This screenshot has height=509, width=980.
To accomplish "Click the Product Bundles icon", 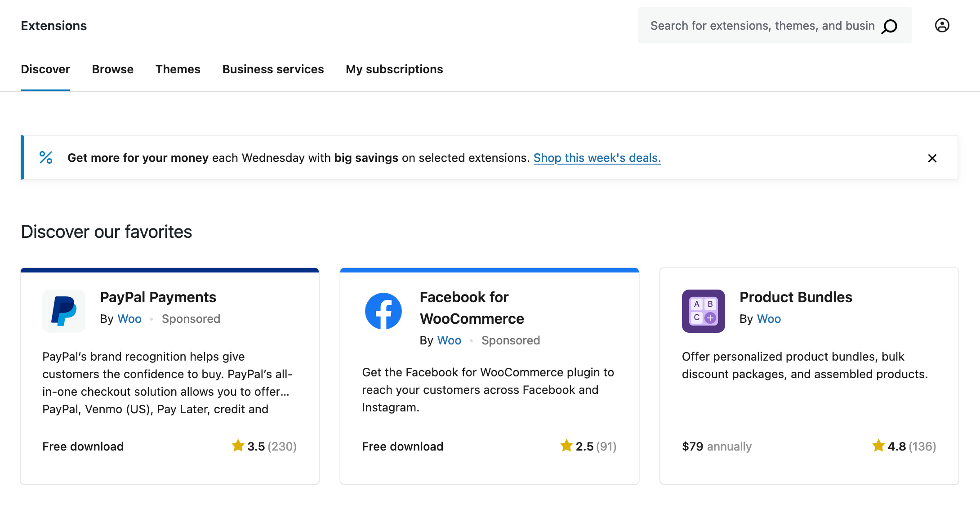I will (703, 311).
